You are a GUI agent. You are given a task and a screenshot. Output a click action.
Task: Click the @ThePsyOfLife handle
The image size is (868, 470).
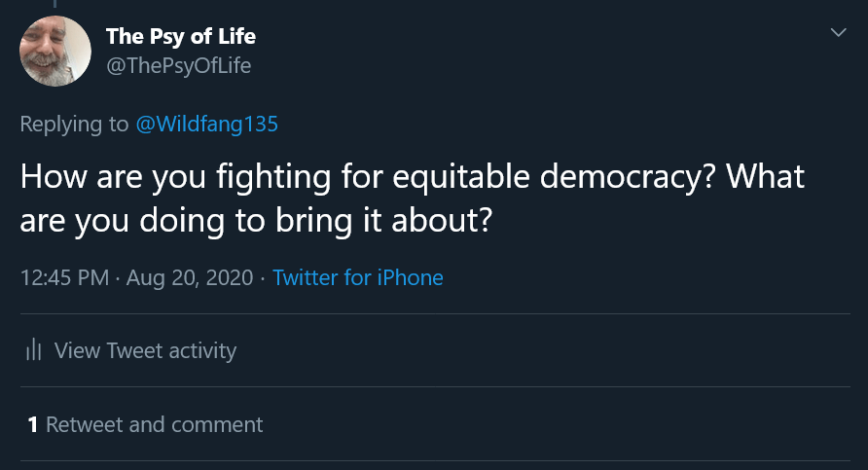tap(177, 65)
